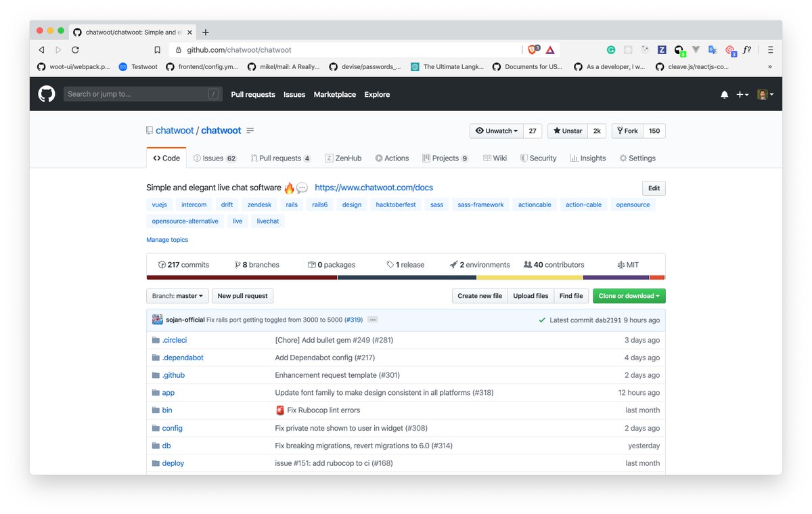Click the browser address bar URL
812x514 pixels.
[x=239, y=50]
